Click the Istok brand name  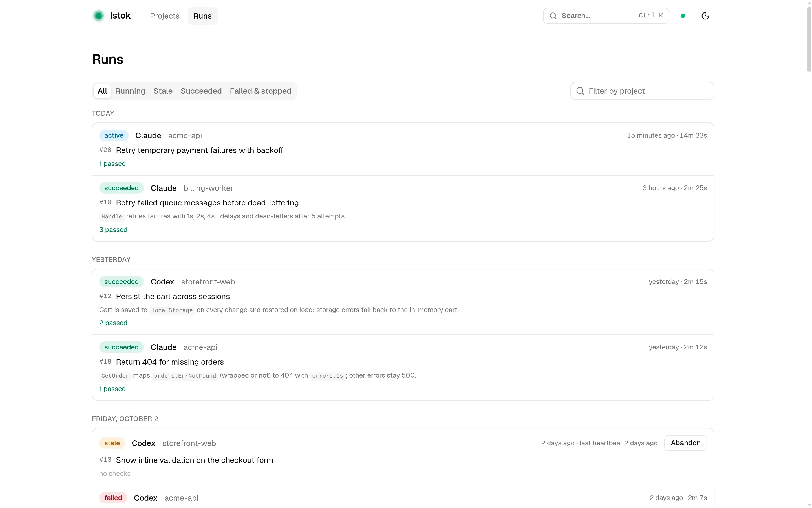coord(120,16)
